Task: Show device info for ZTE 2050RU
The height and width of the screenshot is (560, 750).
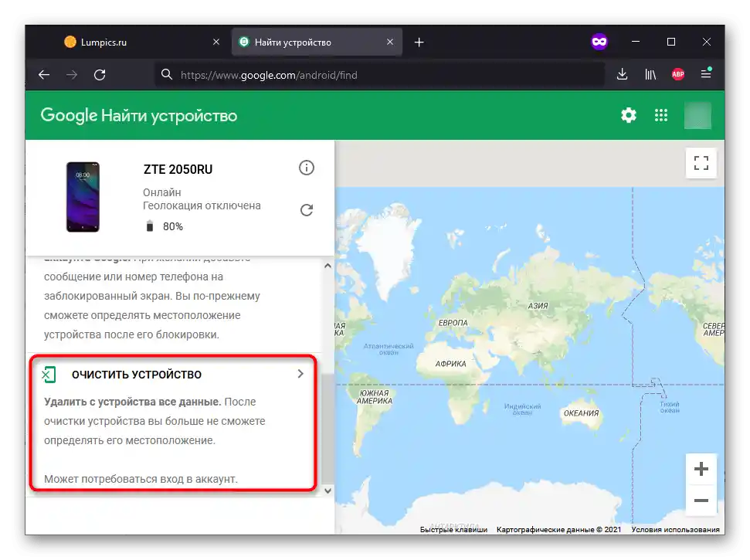Action: pos(307,168)
